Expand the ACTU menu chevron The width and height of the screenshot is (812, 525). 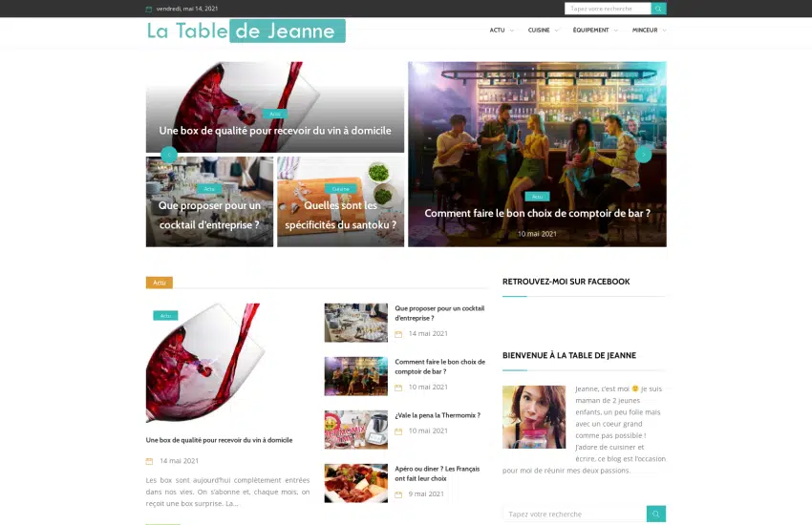click(512, 31)
